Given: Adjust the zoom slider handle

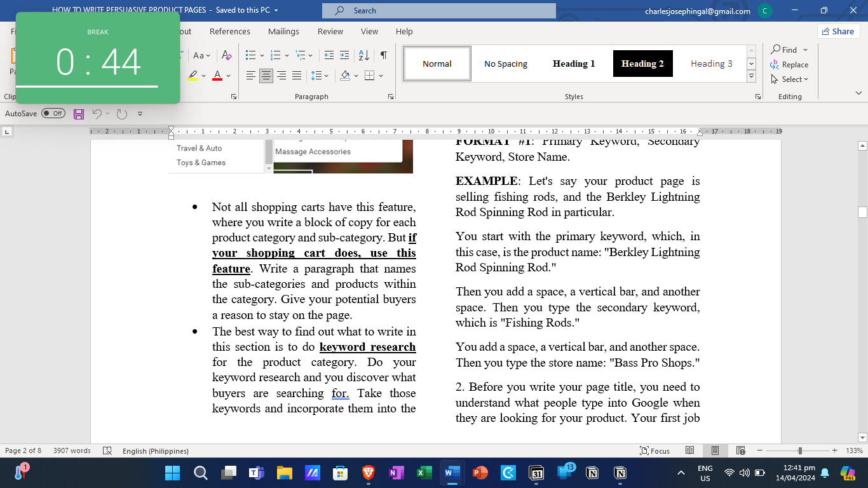Looking at the screenshot, I should [799, 451].
